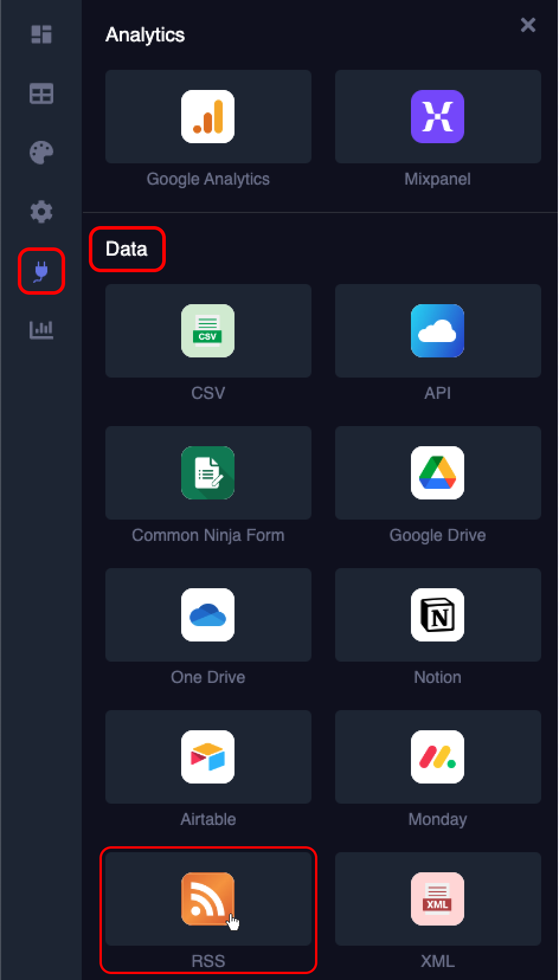Switch to the table grid sidebar tab
The image size is (559, 980).
point(41,94)
